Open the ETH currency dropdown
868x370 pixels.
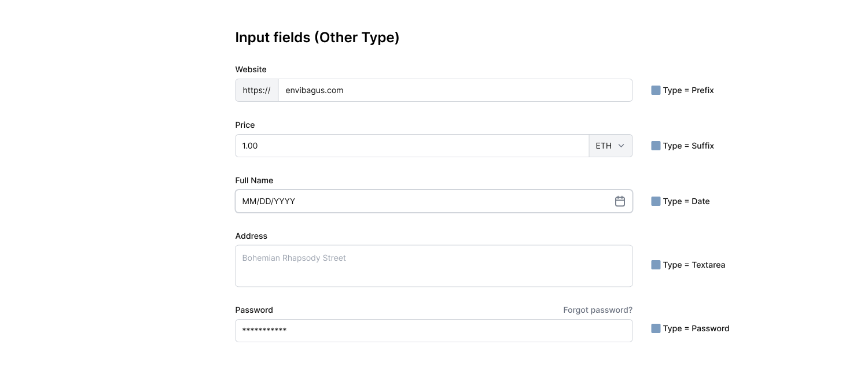tap(609, 146)
